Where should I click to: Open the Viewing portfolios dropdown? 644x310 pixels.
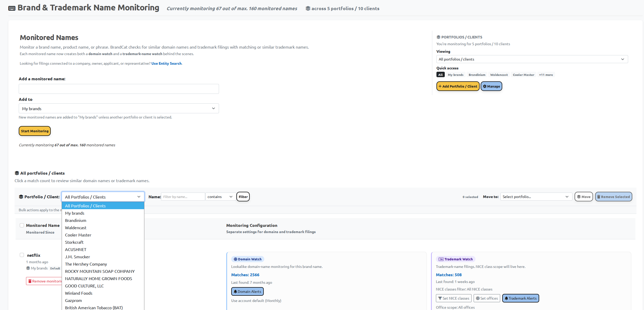coord(532,59)
